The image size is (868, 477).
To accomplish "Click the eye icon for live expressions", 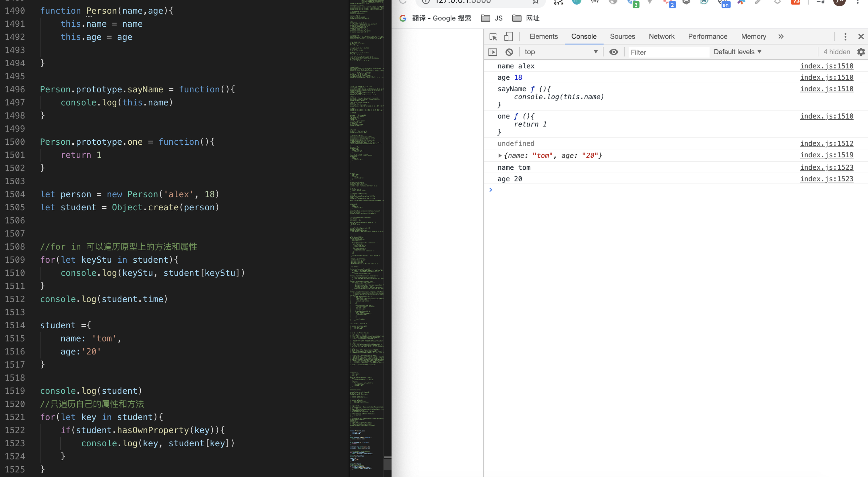I will point(614,52).
